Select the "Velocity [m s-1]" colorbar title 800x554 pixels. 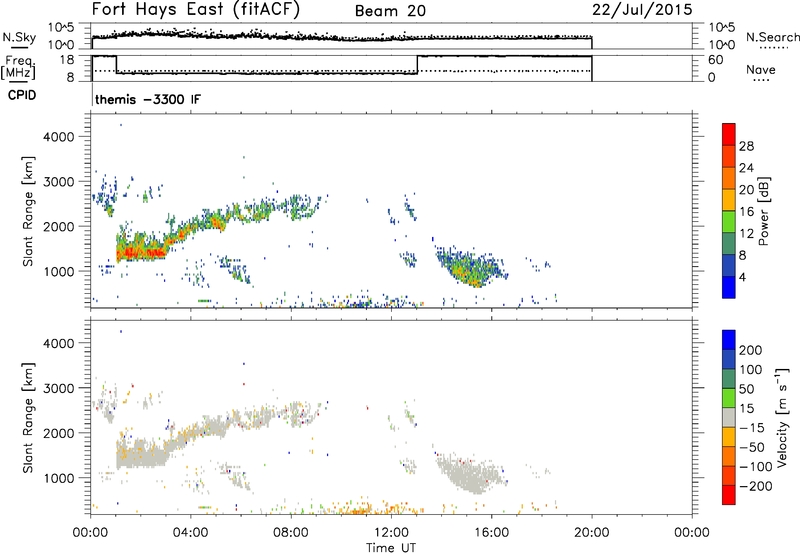click(x=782, y=417)
